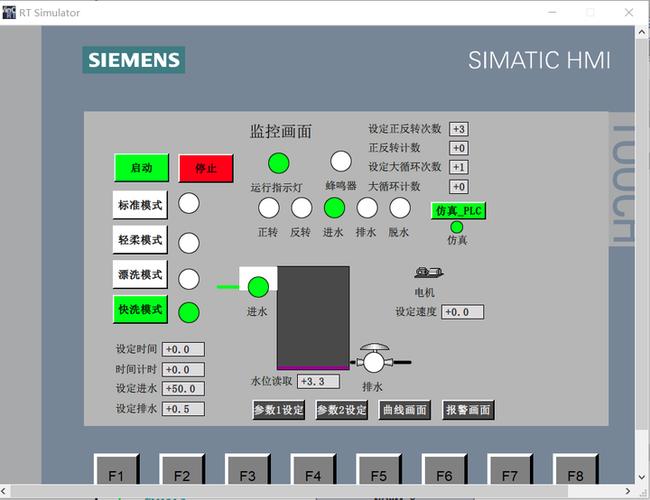Open the 参数1设定 screen
Image resolution: width=650 pixels, height=500 pixels.
click(279, 410)
